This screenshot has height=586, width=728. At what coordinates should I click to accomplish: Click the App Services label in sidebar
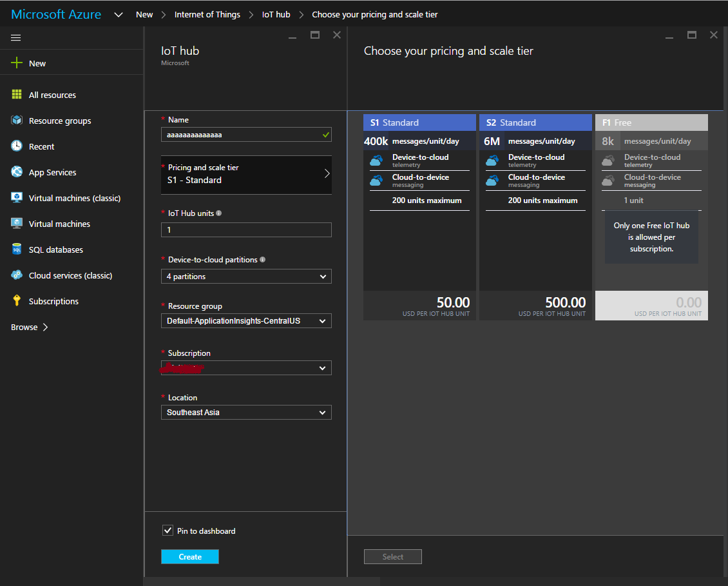[52, 172]
